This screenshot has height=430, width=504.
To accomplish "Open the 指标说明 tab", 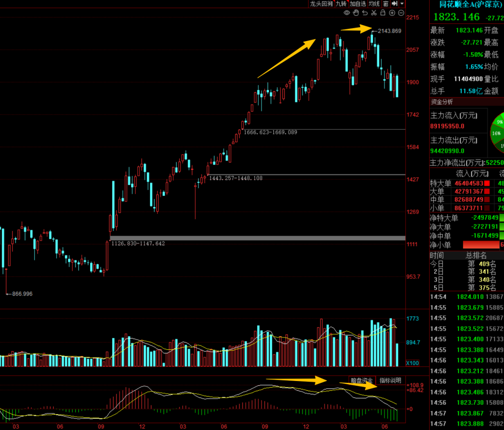I will pos(390,381).
